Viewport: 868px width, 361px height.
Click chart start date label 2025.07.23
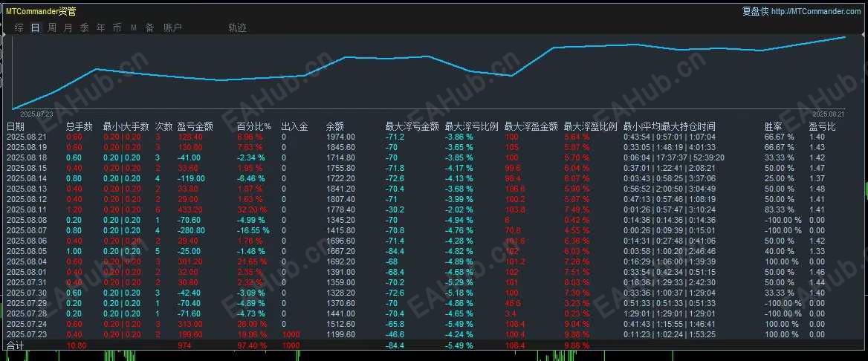[36, 114]
